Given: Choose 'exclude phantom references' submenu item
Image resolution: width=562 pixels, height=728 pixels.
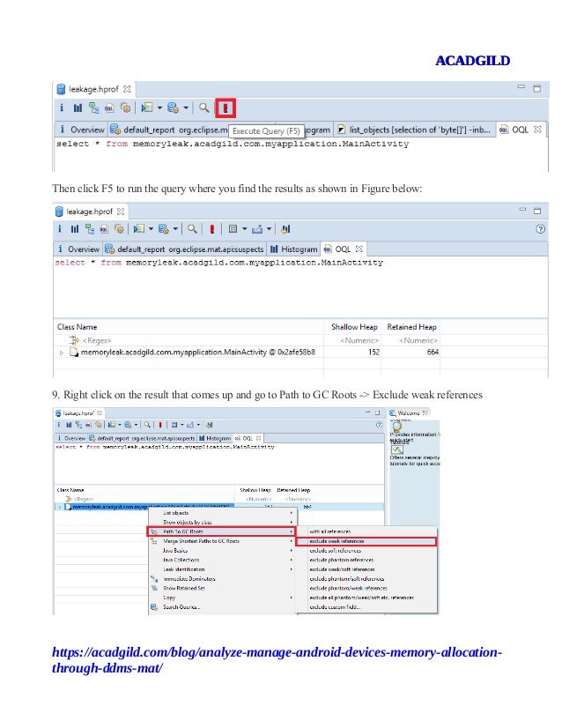Looking at the screenshot, I should tap(366, 560).
